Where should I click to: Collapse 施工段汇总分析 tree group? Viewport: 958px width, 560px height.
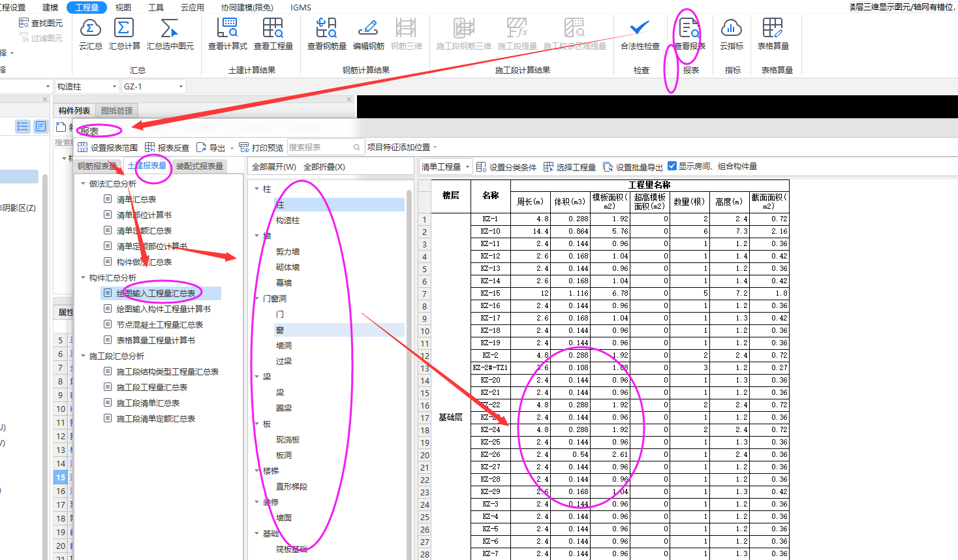pyautogui.click(x=83, y=356)
